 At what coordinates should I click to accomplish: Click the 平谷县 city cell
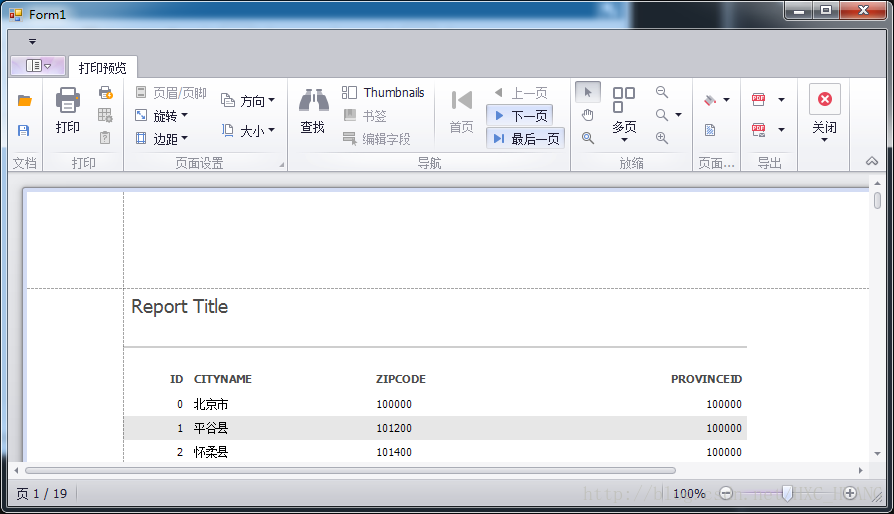pyautogui.click(x=210, y=428)
